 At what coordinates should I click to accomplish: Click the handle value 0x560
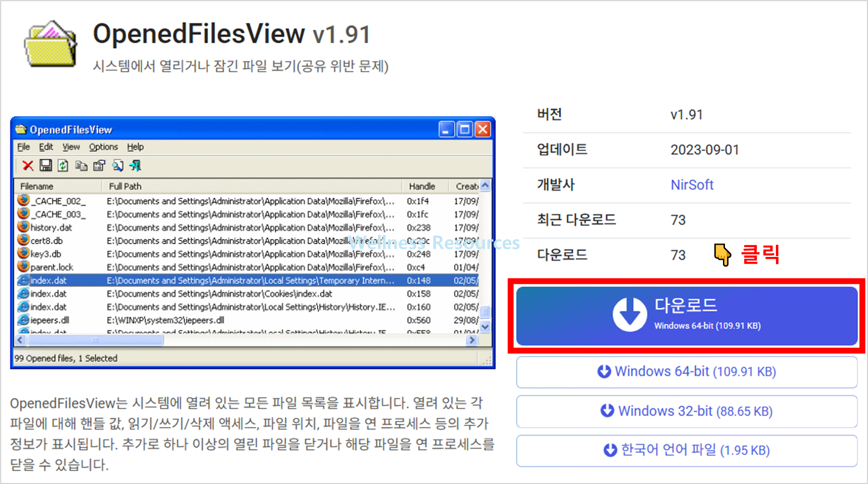click(x=419, y=320)
